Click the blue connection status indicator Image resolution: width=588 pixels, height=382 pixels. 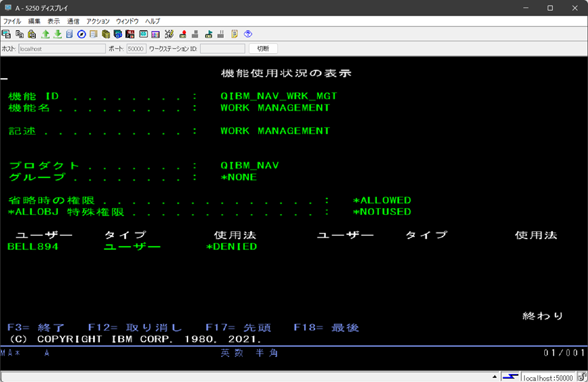click(x=510, y=377)
